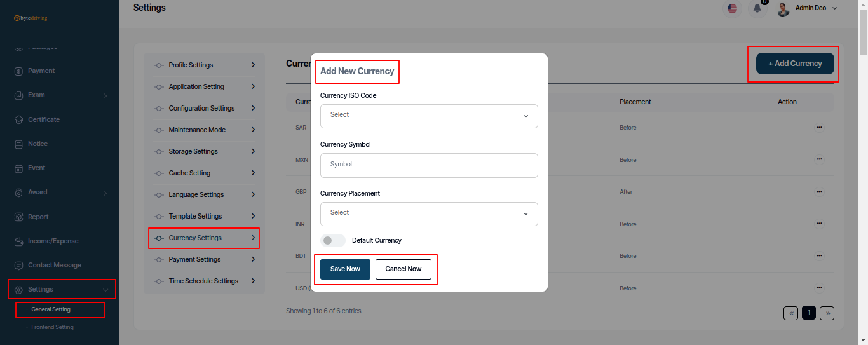Click the notification bell icon
868x345 pixels.
[x=757, y=8]
